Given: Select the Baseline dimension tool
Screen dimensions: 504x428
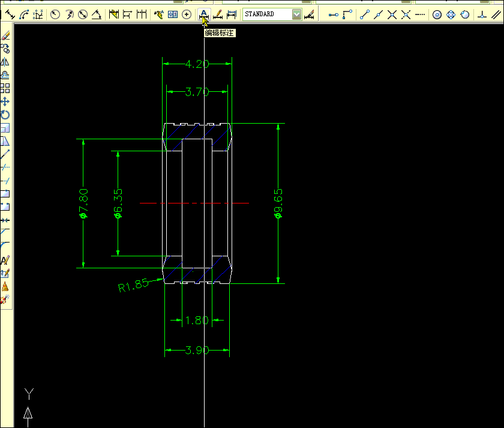Looking at the screenshot, I should click(x=128, y=14).
